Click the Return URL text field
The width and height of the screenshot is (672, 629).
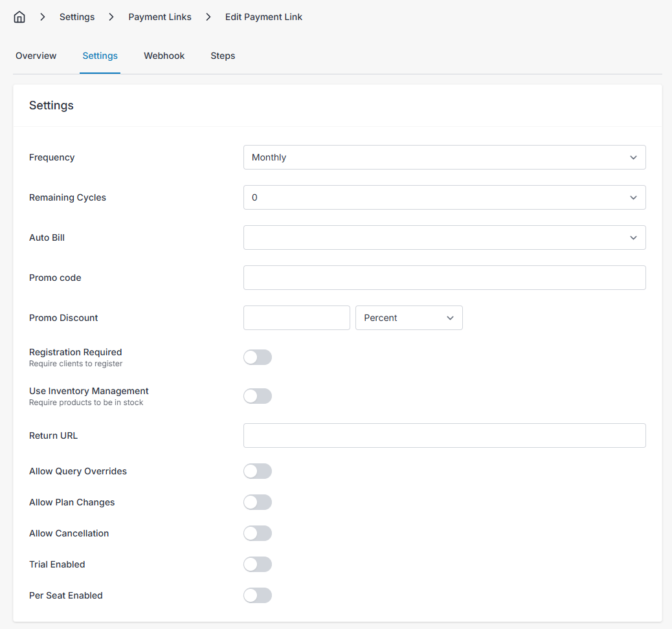(444, 436)
